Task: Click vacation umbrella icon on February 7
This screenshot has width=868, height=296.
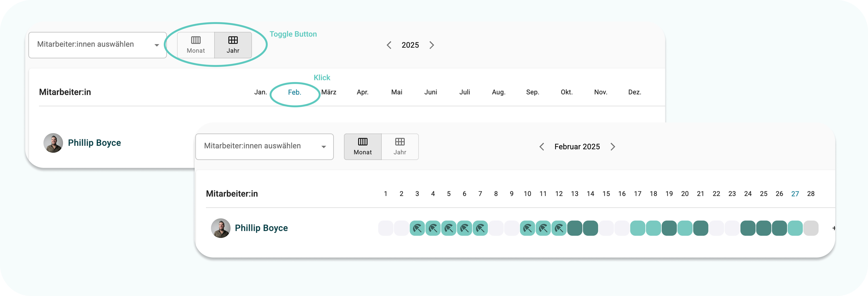Action: tap(480, 228)
